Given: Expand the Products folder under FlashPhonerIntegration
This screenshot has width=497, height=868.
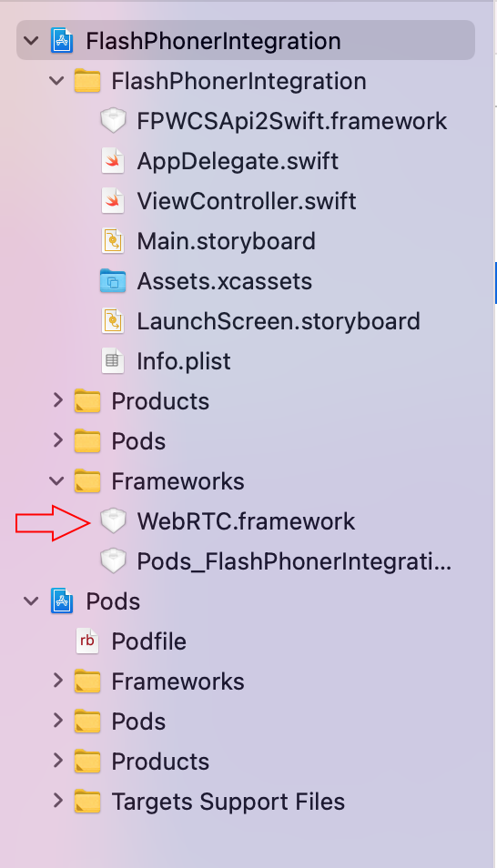Looking at the screenshot, I should (57, 400).
